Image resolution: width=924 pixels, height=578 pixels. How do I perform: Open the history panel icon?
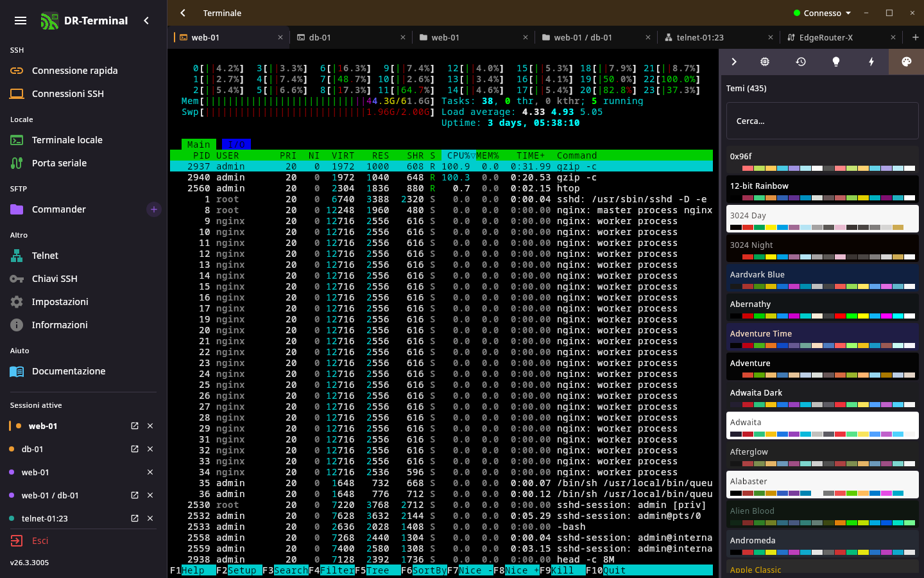coord(801,62)
